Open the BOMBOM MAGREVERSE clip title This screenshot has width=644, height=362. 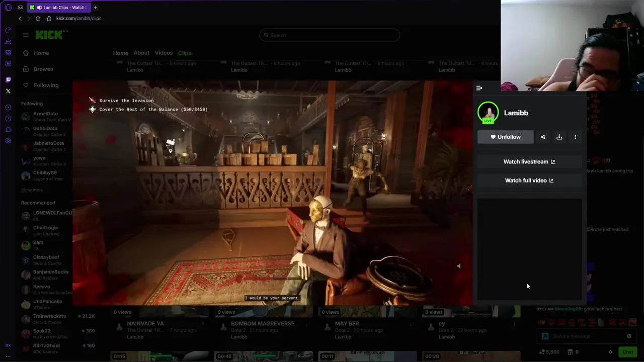(263, 324)
